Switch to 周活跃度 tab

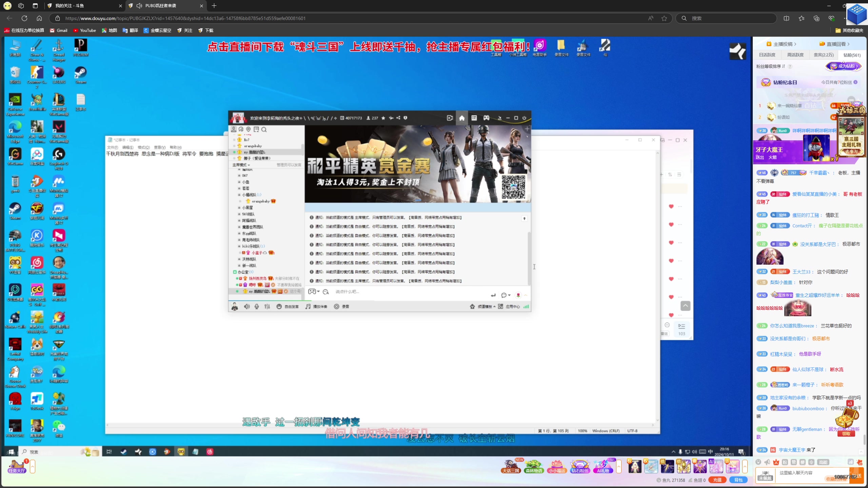[795, 55]
